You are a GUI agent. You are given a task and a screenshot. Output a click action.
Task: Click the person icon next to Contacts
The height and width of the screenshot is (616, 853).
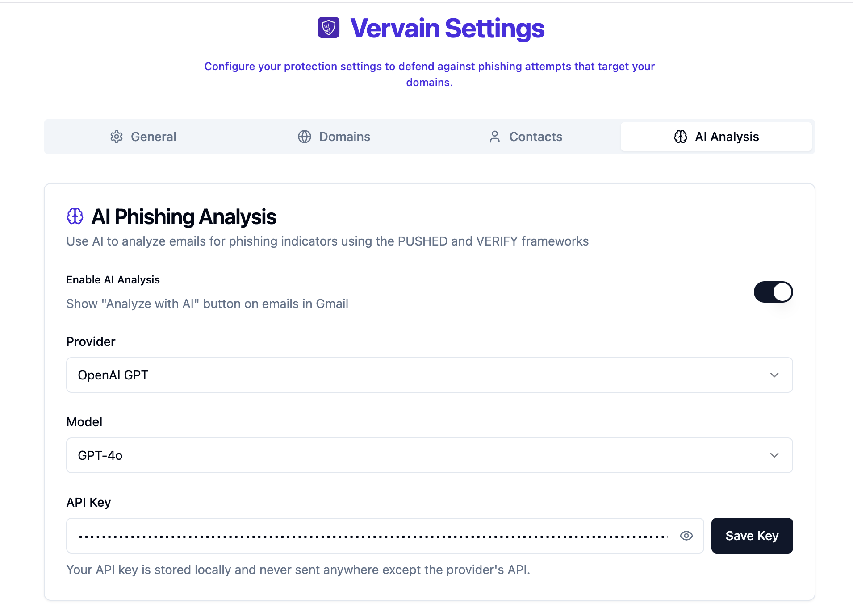pyautogui.click(x=495, y=137)
